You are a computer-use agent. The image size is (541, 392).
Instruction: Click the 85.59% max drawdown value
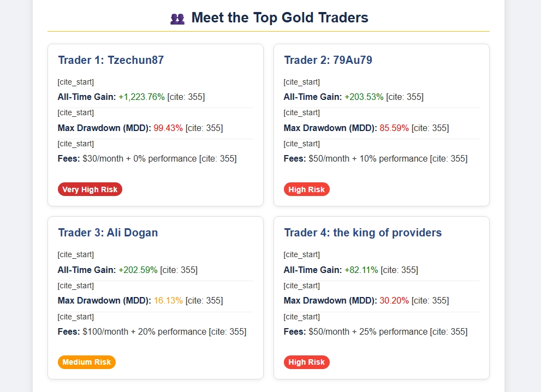point(394,128)
